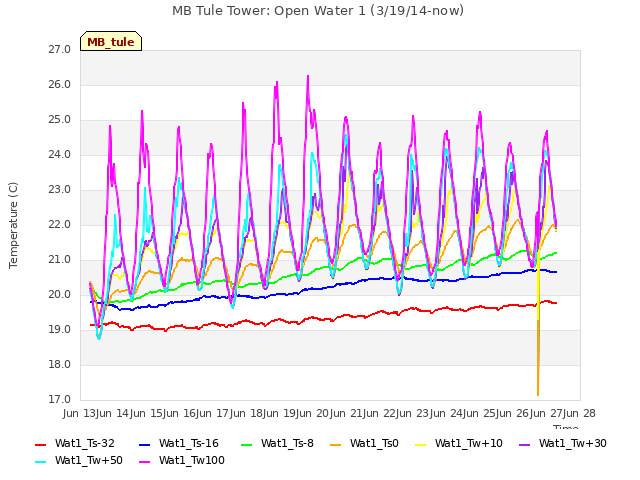Click the red Wat1_Ts-32 legend swatch

(x=40, y=444)
